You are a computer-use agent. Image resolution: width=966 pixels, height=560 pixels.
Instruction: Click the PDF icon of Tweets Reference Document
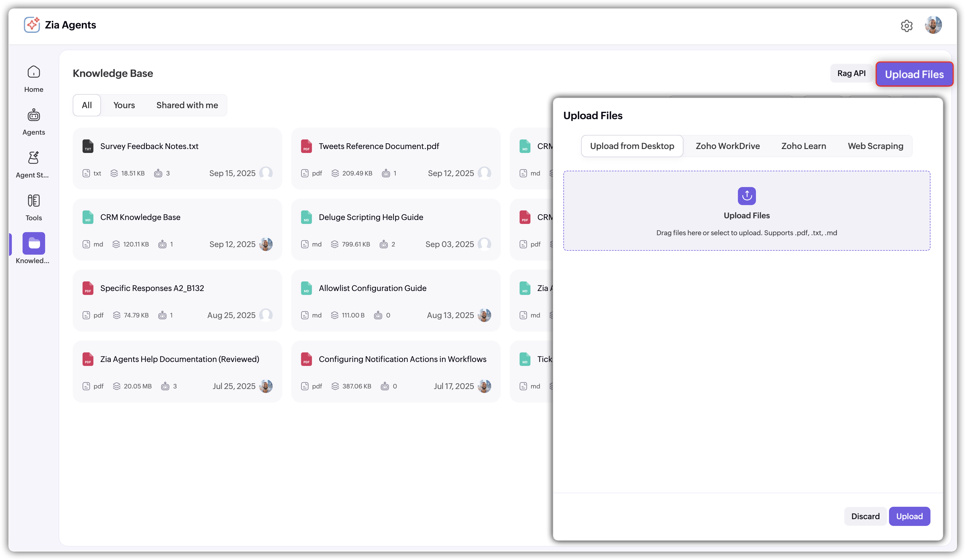click(x=306, y=146)
